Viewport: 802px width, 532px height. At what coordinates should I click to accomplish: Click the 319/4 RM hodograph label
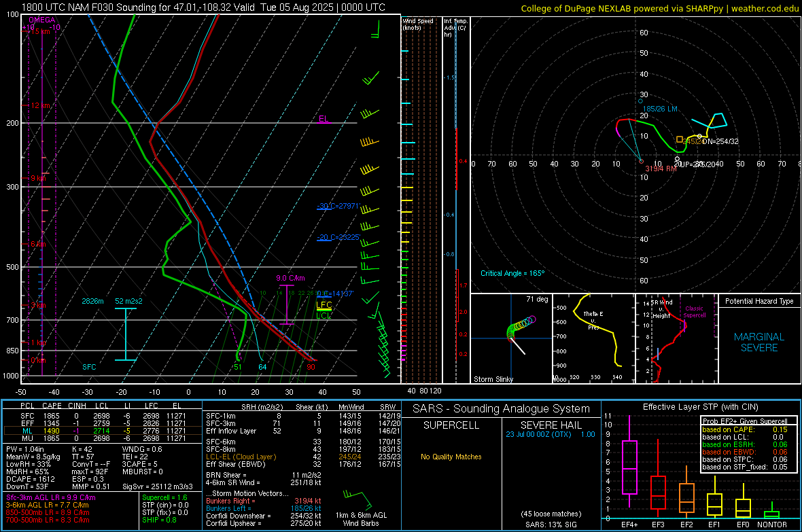(661, 169)
